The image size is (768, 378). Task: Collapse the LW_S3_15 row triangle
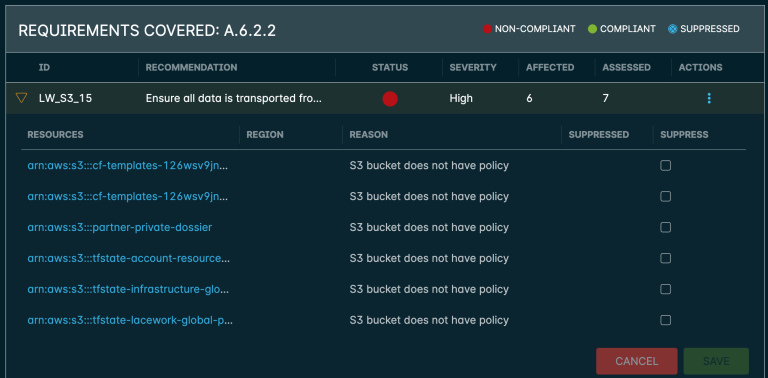pyautogui.click(x=22, y=98)
